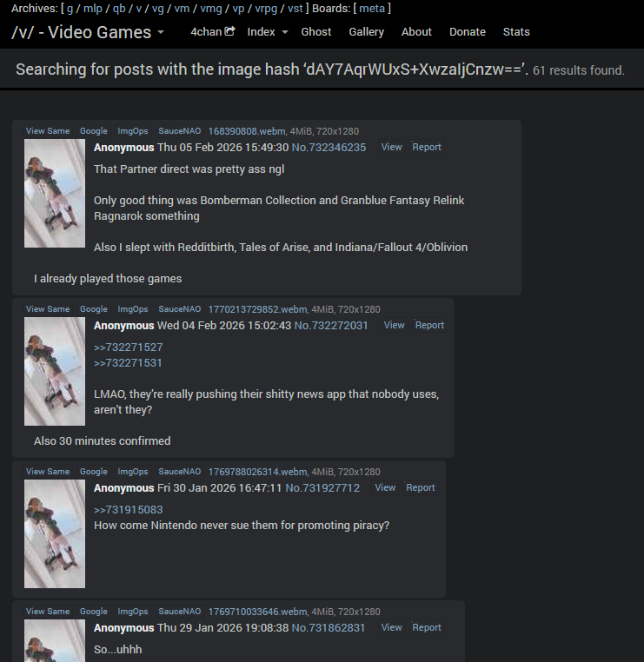
Task: Open thumbnail of post 731927712
Action: [x=55, y=534]
